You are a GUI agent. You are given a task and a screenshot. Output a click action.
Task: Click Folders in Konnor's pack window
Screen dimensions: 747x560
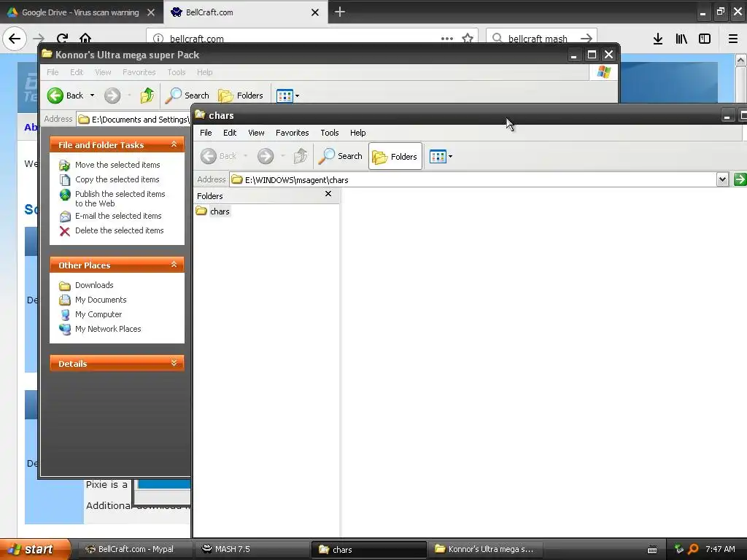click(241, 96)
